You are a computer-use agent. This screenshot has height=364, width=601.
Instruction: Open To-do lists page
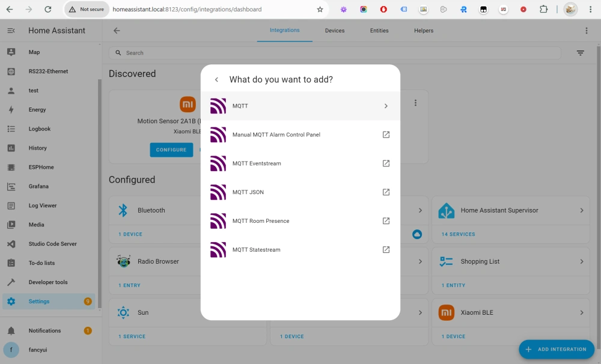click(49, 263)
